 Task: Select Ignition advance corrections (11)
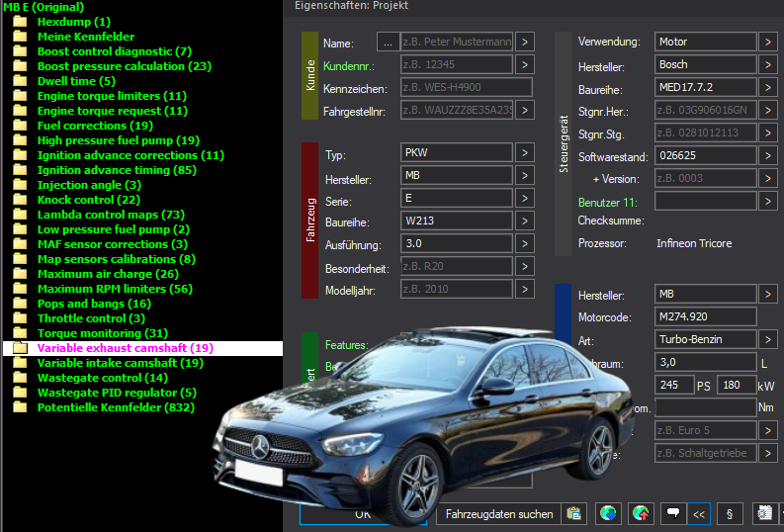pyautogui.click(x=131, y=155)
